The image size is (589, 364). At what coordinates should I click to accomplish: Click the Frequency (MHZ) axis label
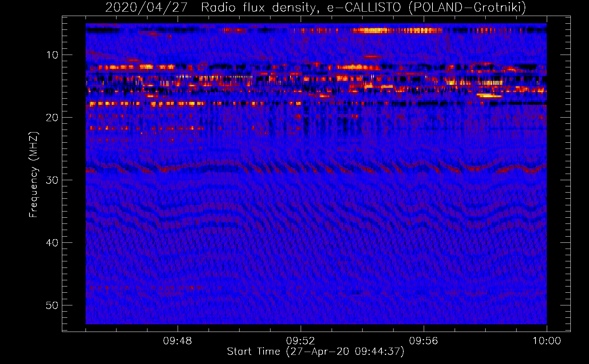tap(33, 175)
